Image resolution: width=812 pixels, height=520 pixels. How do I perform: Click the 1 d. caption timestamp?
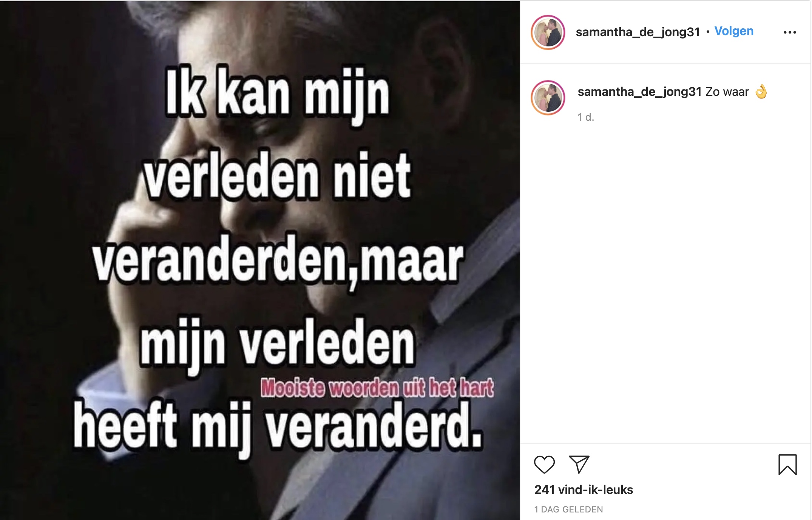pyautogui.click(x=586, y=117)
